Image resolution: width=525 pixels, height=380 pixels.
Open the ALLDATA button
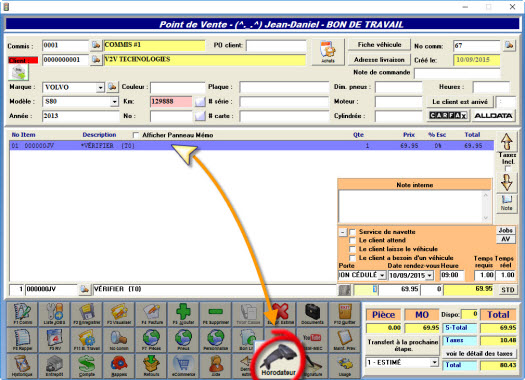pyautogui.click(x=493, y=116)
